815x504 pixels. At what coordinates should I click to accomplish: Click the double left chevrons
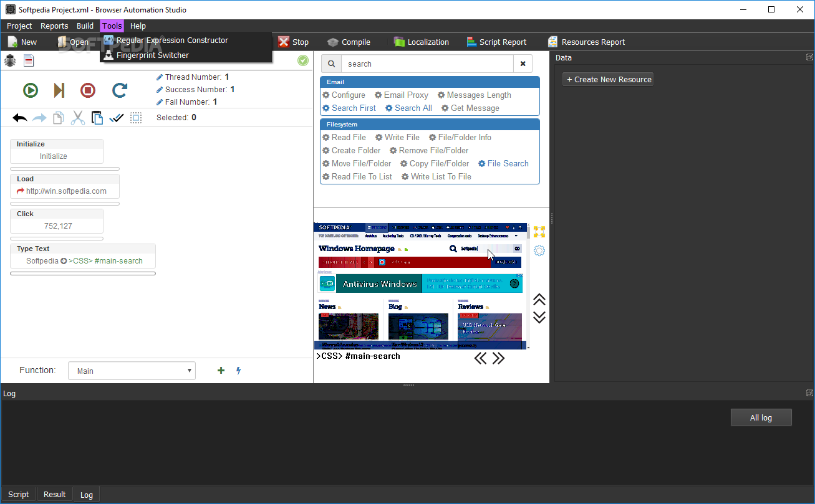[480, 358]
